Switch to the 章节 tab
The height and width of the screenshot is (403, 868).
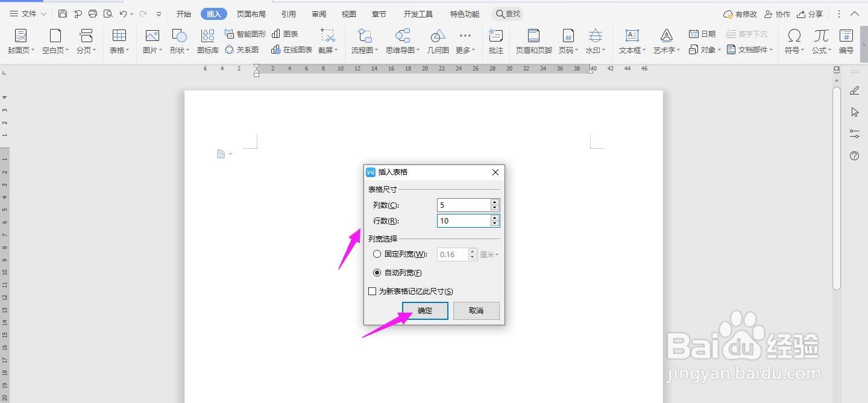click(x=379, y=14)
